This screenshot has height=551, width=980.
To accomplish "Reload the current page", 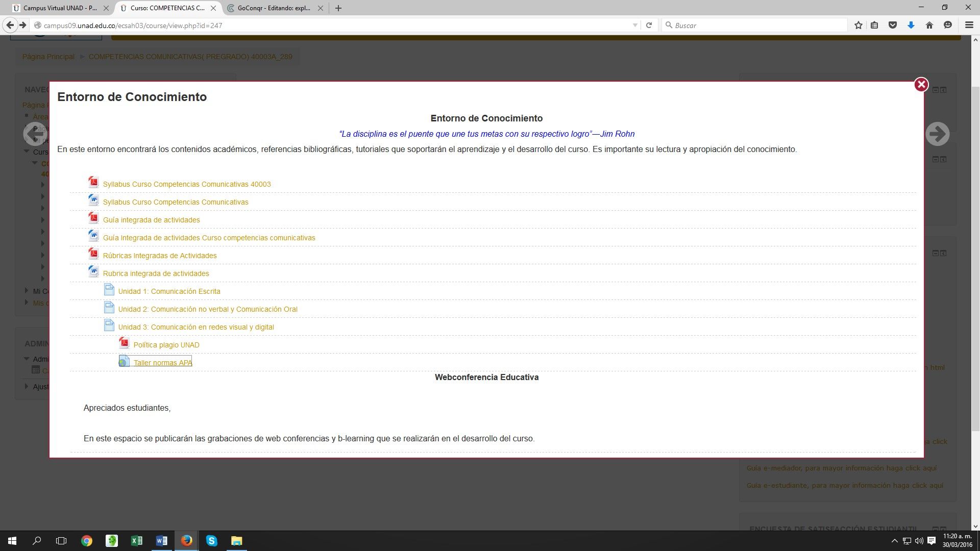I will click(649, 25).
